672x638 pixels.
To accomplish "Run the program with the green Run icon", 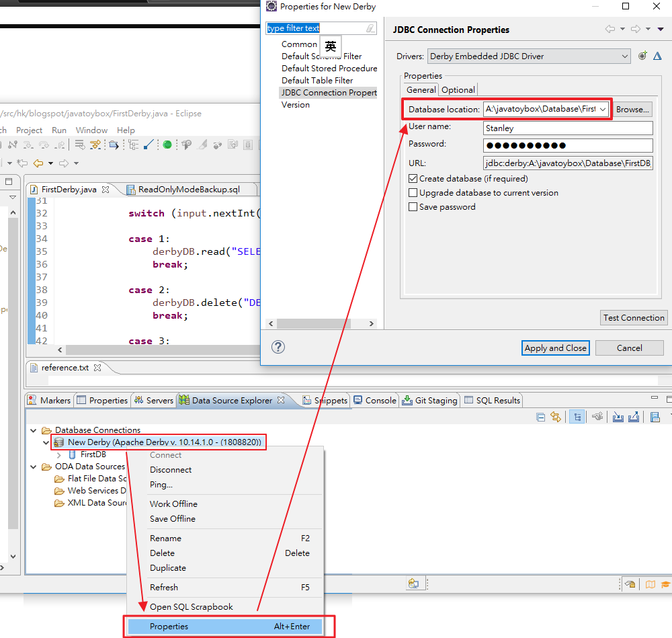I will pyautogui.click(x=167, y=144).
